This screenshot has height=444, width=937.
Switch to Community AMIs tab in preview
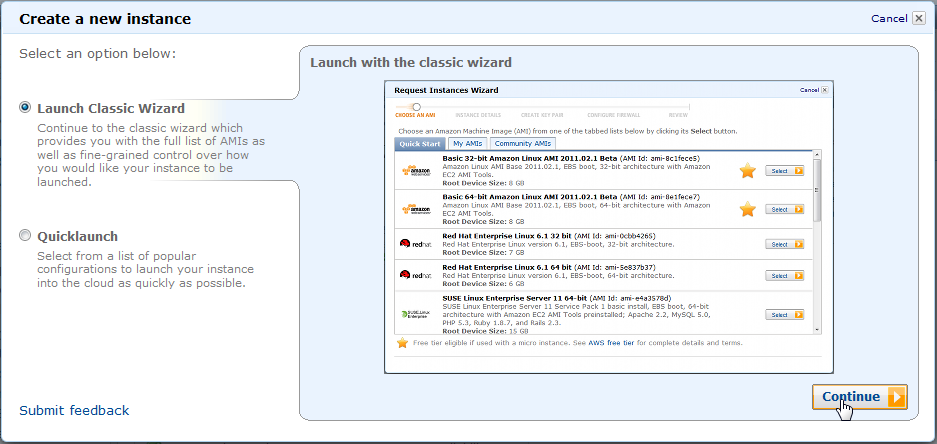[523, 143]
